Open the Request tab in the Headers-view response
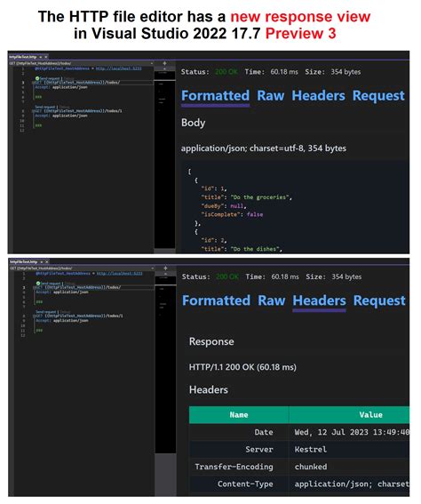The image size is (421, 504). tap(379, 300)
